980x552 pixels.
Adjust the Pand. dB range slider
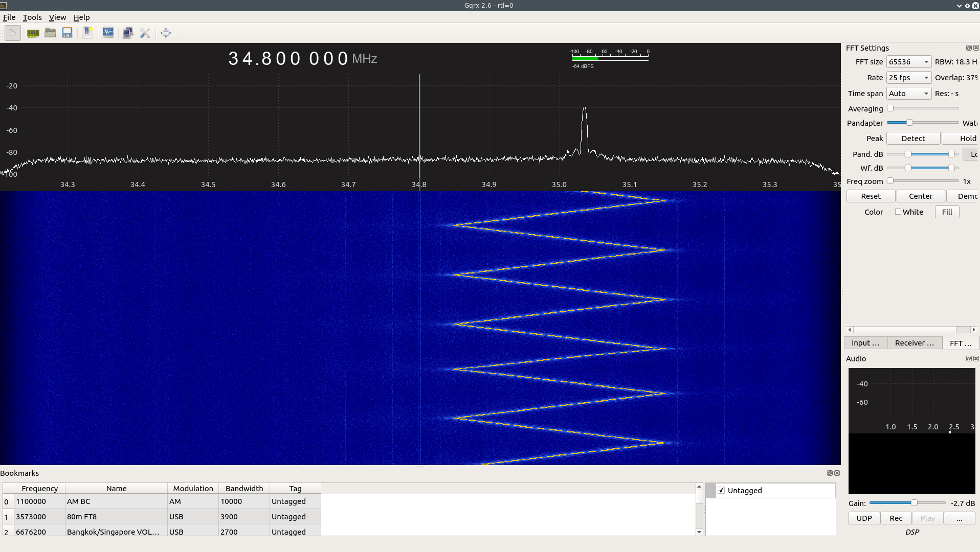(x=923, y=154)
